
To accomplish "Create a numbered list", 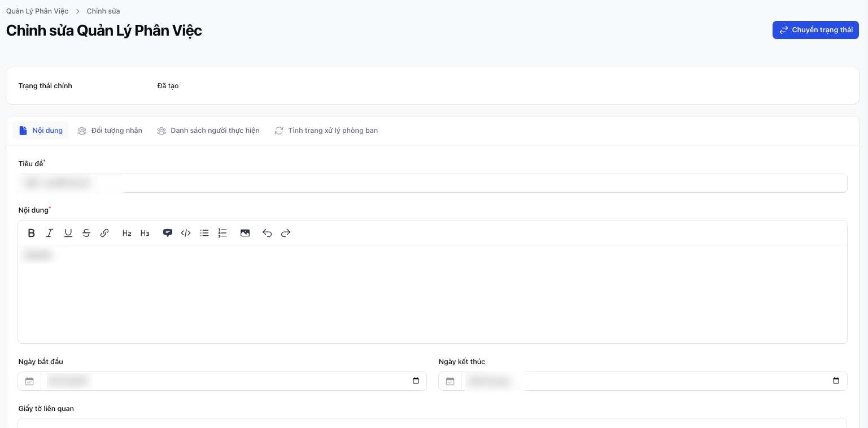I will point(223,233).
